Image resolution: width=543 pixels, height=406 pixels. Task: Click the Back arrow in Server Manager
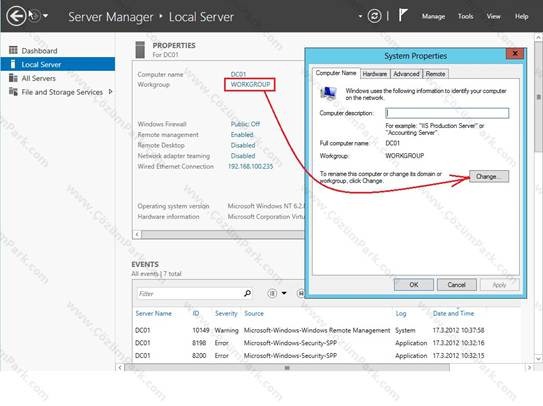(16, 16)
